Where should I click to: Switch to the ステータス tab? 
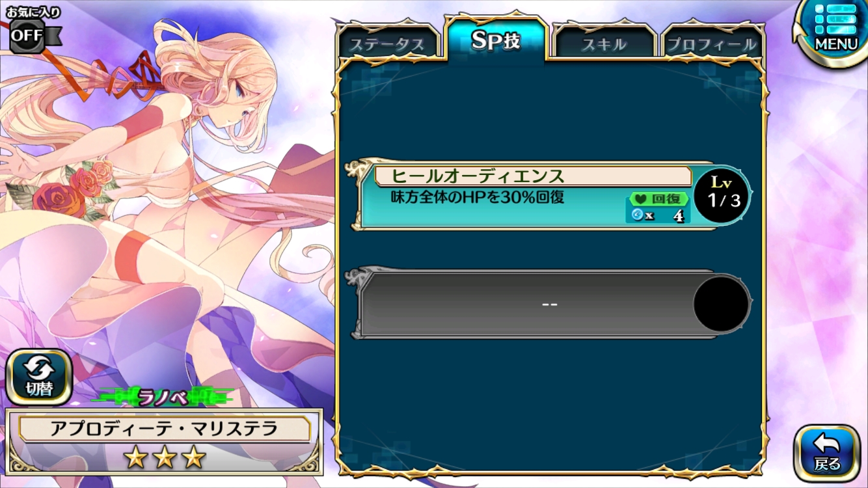(388, 42)
